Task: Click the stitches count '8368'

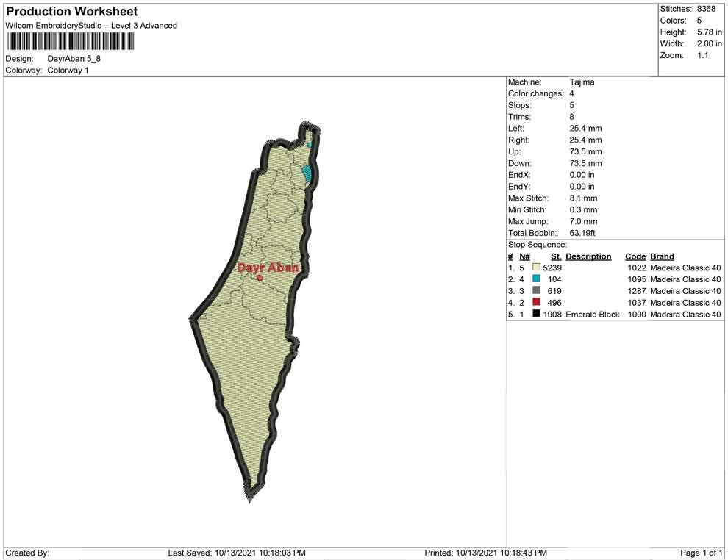Action: (x=706, y=9)
